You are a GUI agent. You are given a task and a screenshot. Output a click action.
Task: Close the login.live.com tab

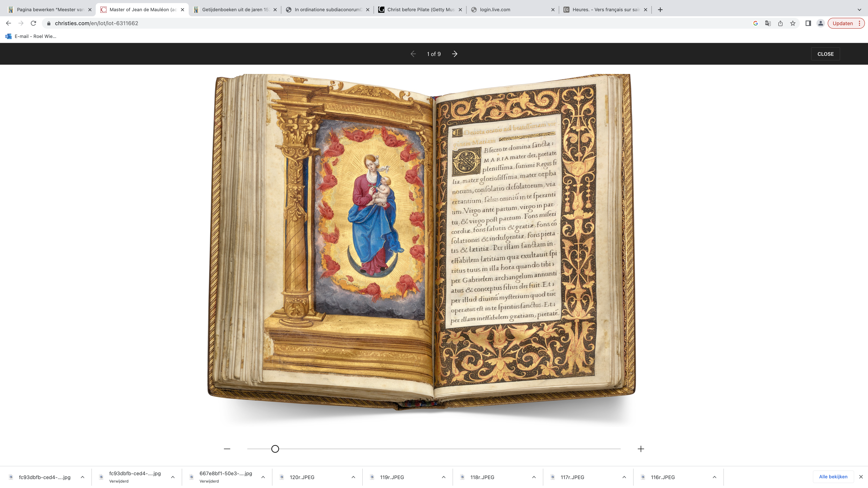point(553,10)
